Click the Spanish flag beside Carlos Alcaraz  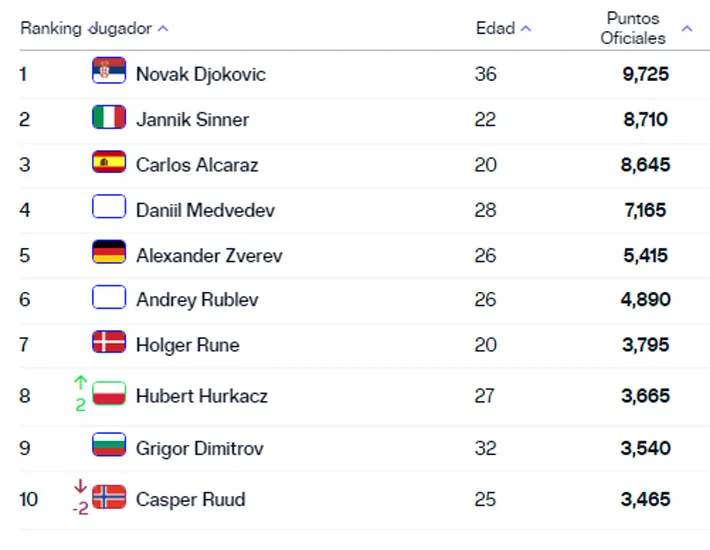click(x=109, y=162)
